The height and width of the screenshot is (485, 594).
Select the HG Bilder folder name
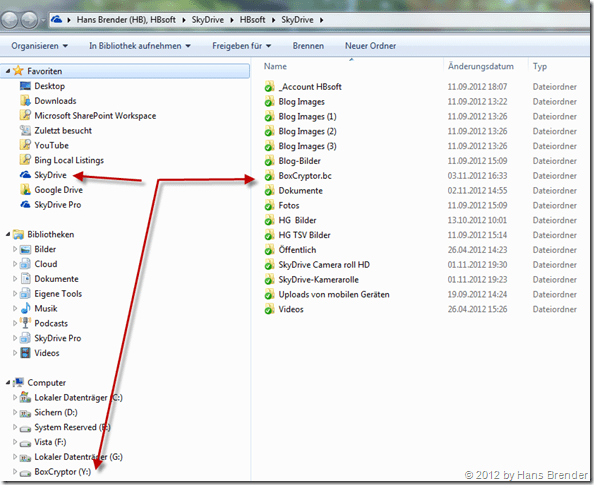pyautogui.click(x=297, y=221)
